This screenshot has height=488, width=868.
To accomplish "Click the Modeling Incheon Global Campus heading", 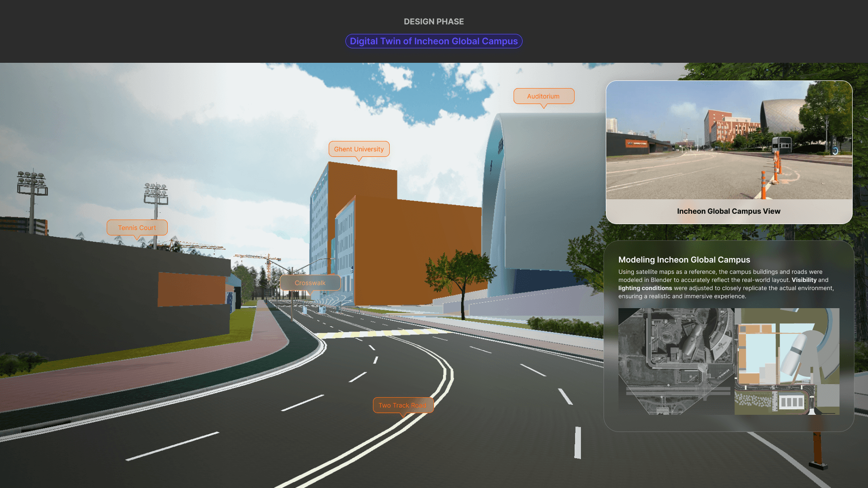I will tap(684, 260).
